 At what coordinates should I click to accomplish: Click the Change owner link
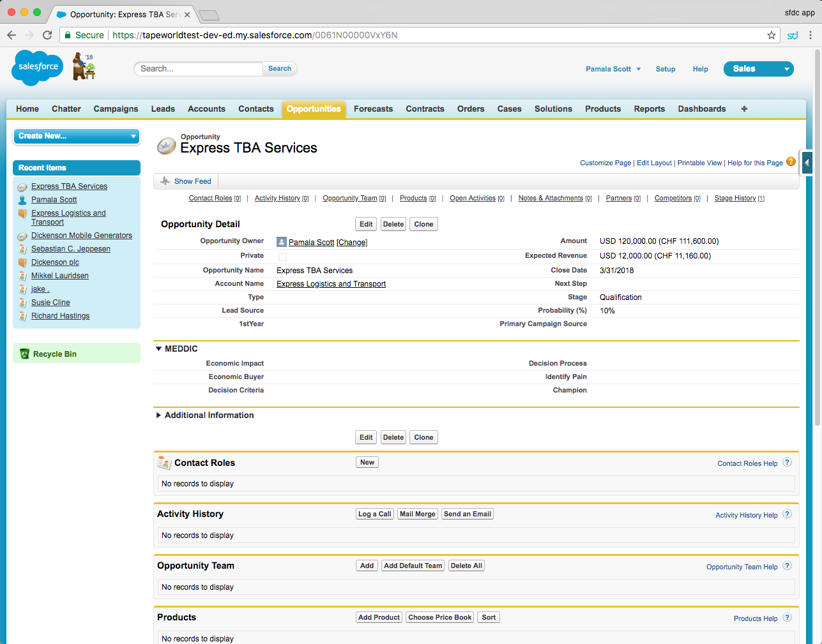pyautogui.click(x=352, y=243)
